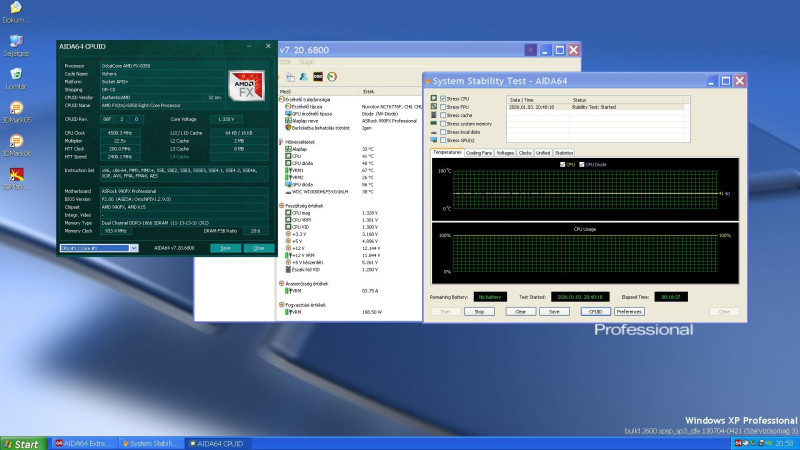
Task: Open the Lomtár recycle bin icon
Action: [15, 74]
